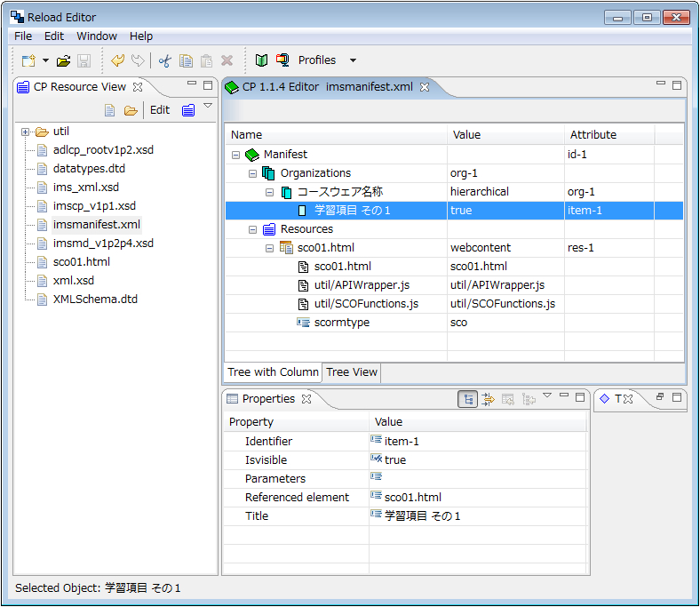This screenshot has height=607, width=700.
Task: Click the Copy icon in main toolbar
Action: pyautogui.click(x=186, y=60)
